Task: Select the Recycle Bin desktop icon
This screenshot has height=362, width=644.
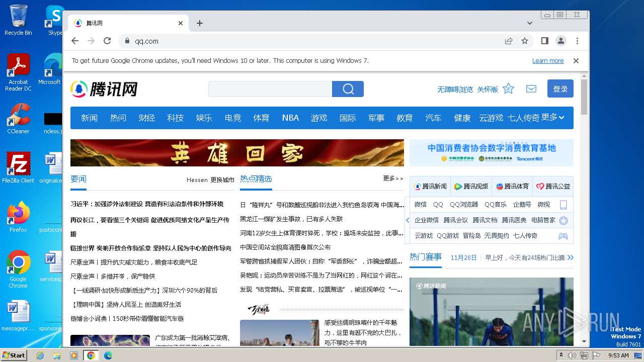Action: click(x=18, y=20)
